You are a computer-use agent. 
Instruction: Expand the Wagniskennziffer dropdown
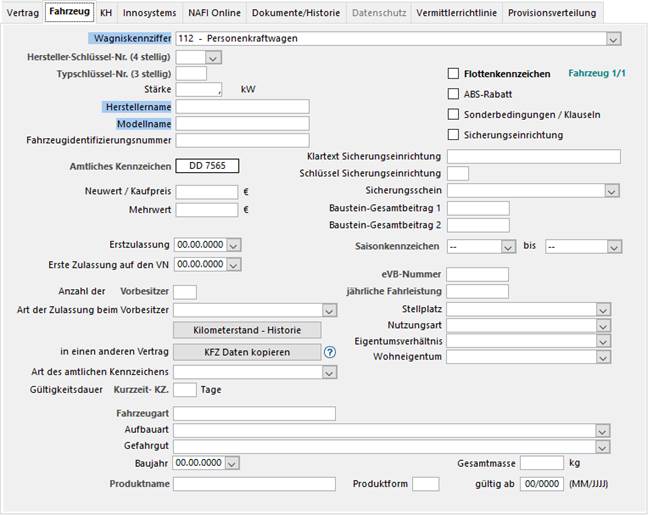coord(612,39)
